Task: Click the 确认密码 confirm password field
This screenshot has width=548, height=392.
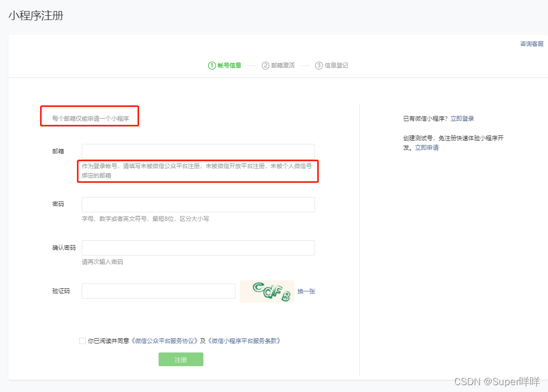Action: [x=198, y=248]
